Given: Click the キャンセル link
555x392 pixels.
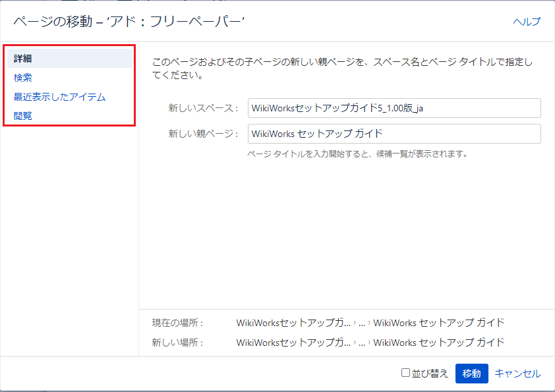Looking at the screenshot, I should (517, 374).
